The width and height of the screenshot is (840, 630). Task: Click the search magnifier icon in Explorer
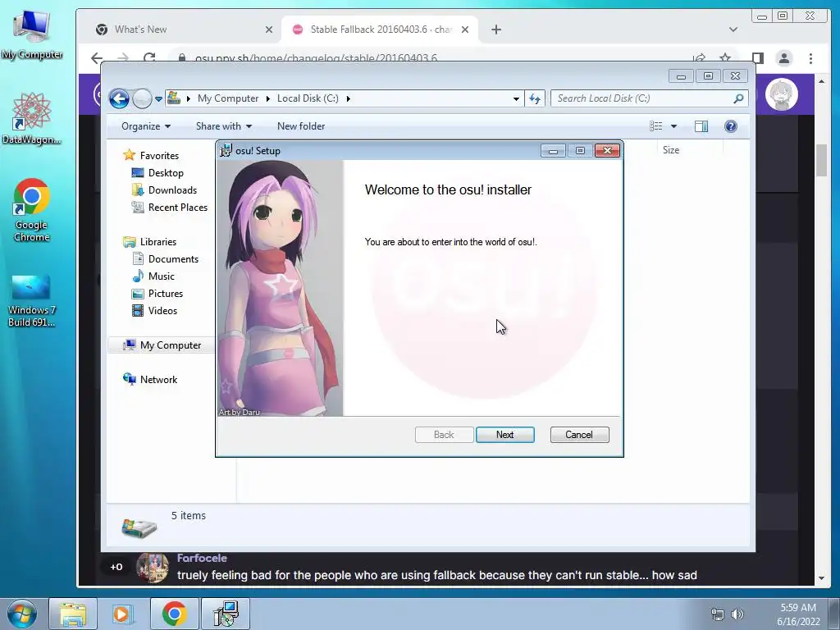(739, 98)
